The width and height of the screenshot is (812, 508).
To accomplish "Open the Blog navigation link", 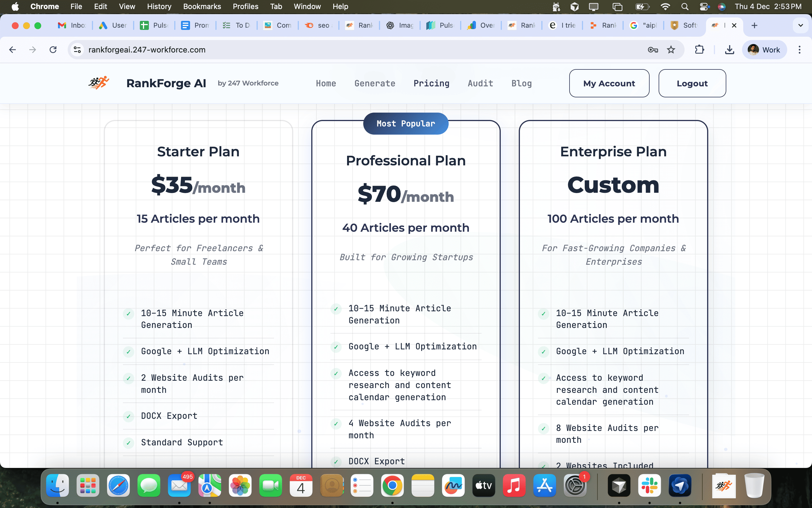I will point(522,83).
